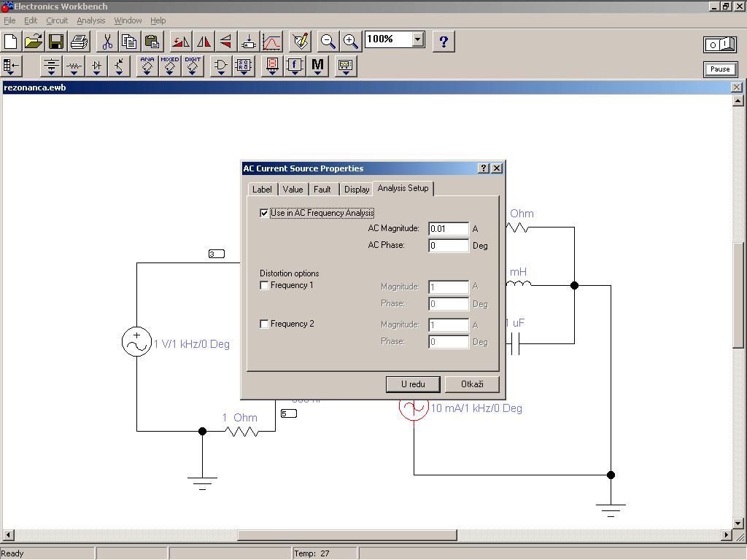Image resolution: width=747 pixels, height=560 pixels.
Task: Print the circuit using printer icon
Action: (79, 42)
